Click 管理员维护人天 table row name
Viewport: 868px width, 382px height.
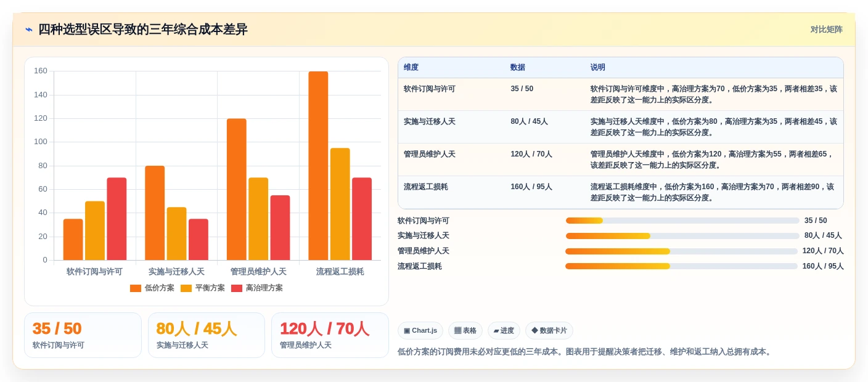click(430, 154)
